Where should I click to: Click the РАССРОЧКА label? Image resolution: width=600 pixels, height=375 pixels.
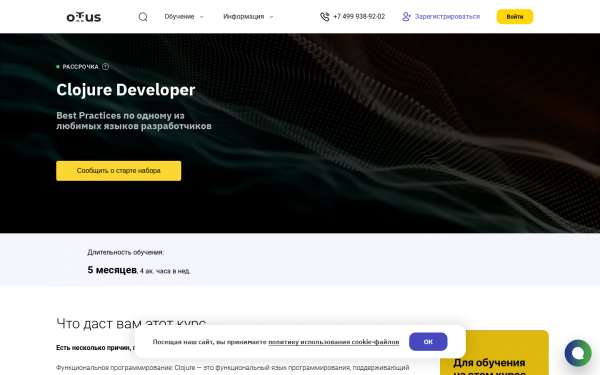click(80, 67)
